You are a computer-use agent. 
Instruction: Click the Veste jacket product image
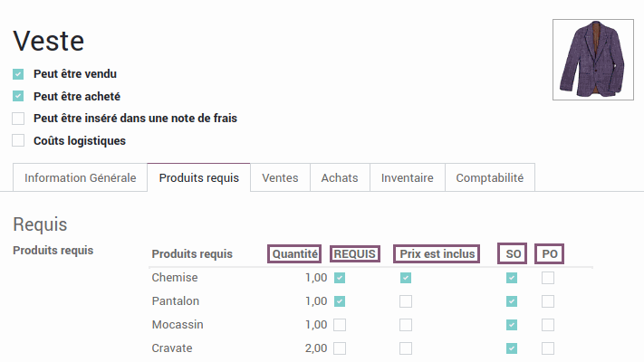click(593, 60)
